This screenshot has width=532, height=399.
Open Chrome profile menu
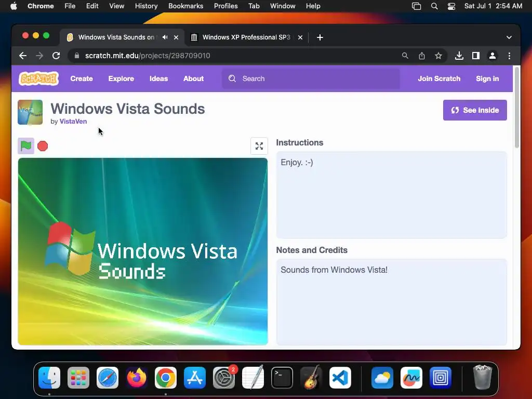(493, 56)
